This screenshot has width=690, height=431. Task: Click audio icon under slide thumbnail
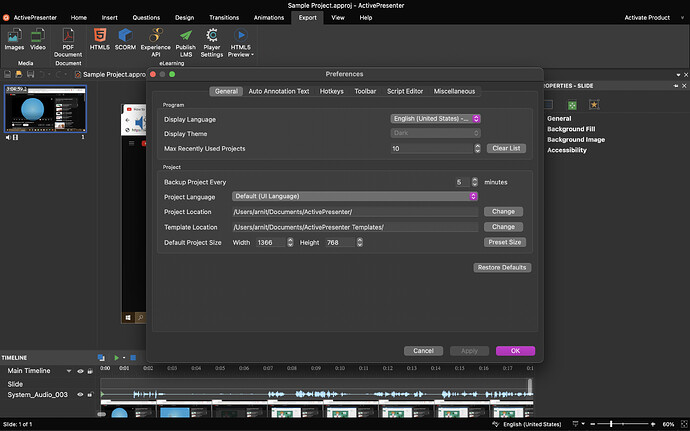coord(8,137)
